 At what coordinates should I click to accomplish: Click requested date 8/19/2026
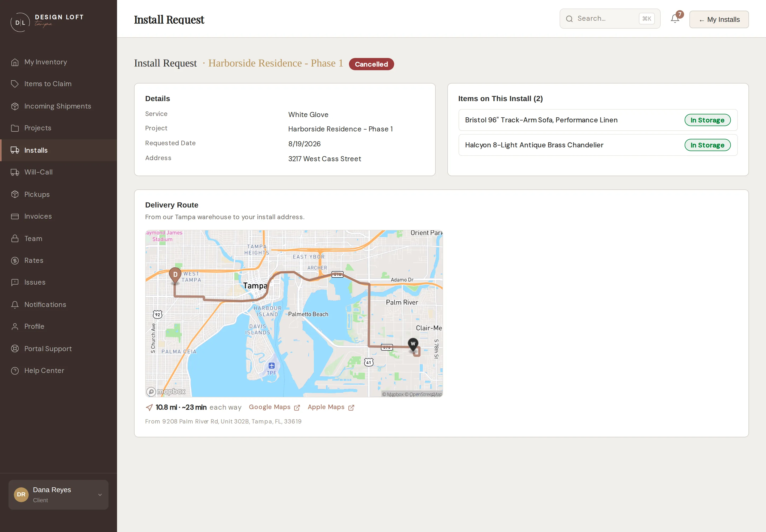click(x=304, y=144)
